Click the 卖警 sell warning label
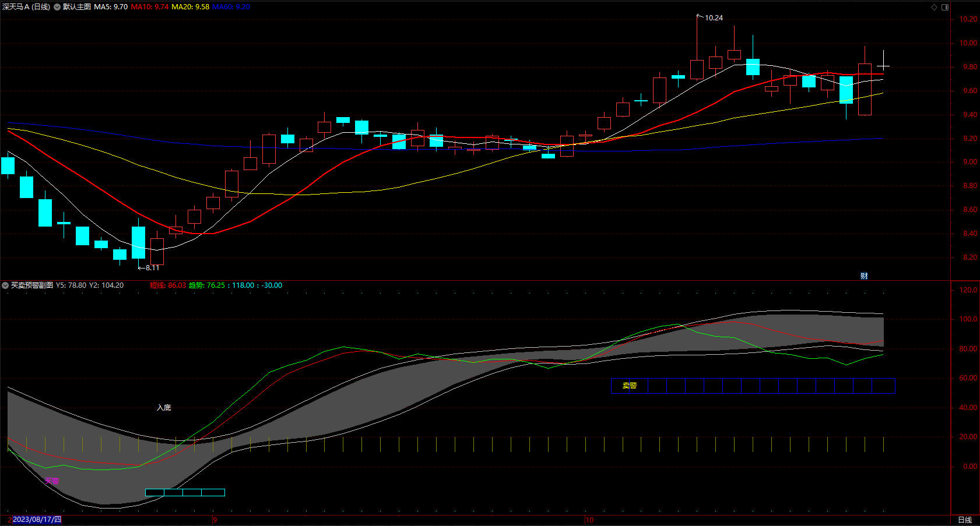Screen dimensions: 980x526 coord(630,386)
